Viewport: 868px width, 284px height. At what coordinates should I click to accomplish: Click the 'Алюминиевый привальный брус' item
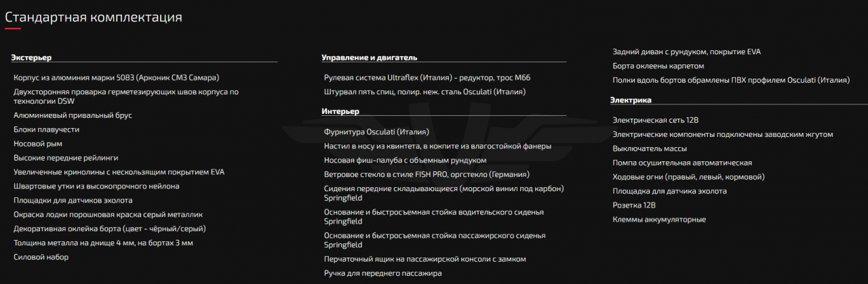pos(73,115)
